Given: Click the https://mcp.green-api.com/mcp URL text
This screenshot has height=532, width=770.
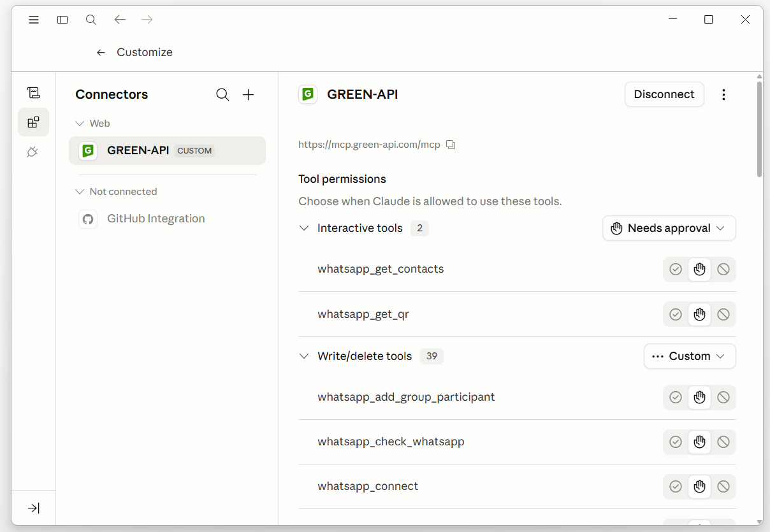Looking at the screenshot, I should [x=369, y=145].
